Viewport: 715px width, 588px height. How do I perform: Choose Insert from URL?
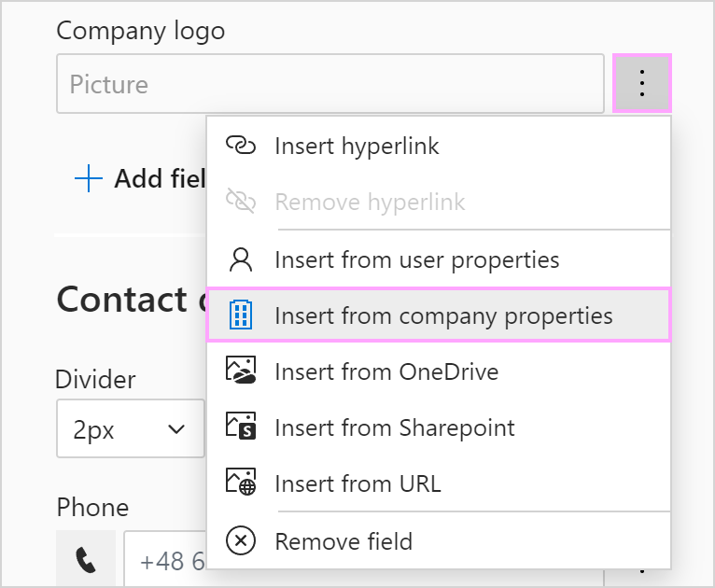(x=439, y=483)
